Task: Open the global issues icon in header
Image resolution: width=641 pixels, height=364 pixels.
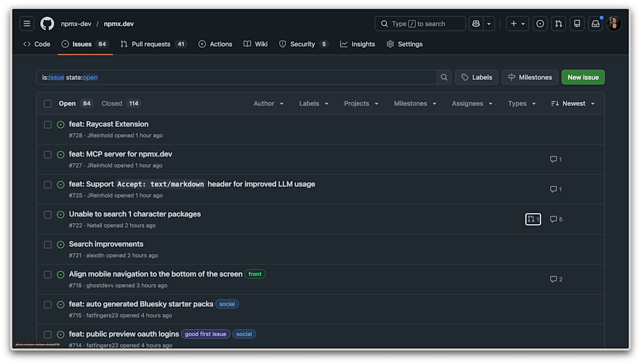Action: click(540, 24)
